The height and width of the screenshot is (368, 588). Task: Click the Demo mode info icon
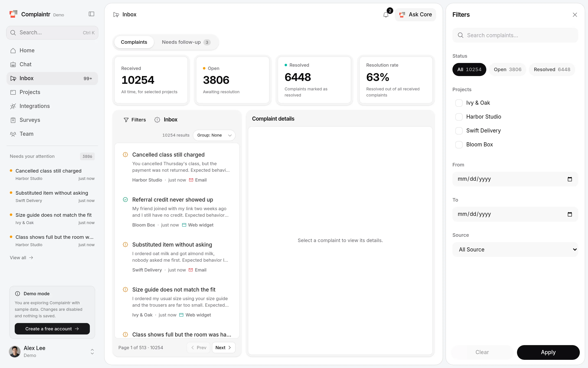click(18, 294)
